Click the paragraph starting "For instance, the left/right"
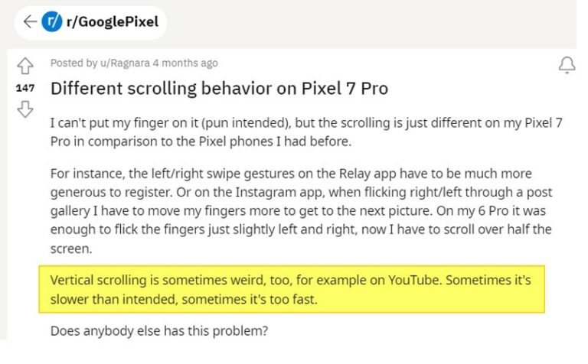 click(x=302, y=211)
